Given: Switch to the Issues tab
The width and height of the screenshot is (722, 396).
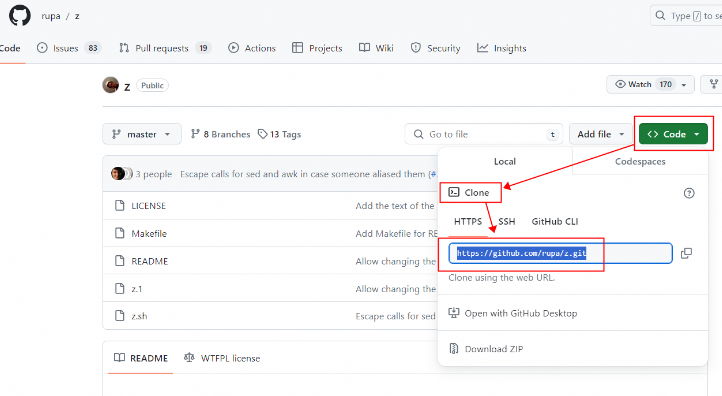Looking at the screenshot, I should tap(69, 48).
